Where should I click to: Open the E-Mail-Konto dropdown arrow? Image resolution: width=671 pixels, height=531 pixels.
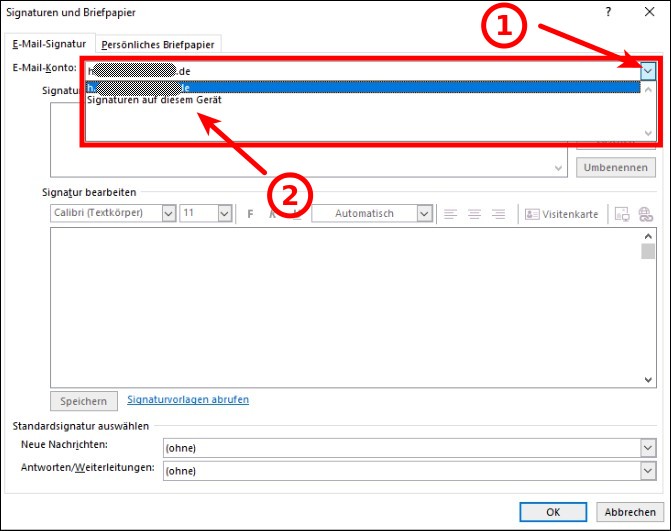click(x=648, y=71)
